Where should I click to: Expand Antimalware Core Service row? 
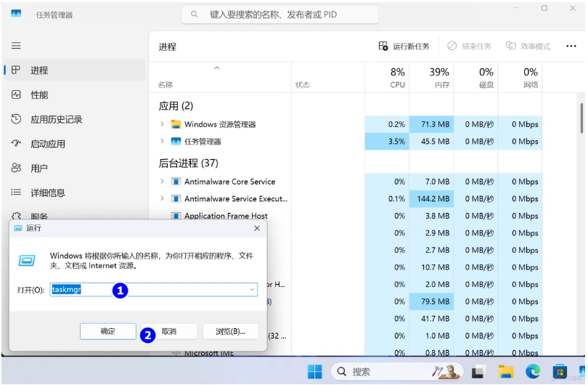tap(162, 182)
